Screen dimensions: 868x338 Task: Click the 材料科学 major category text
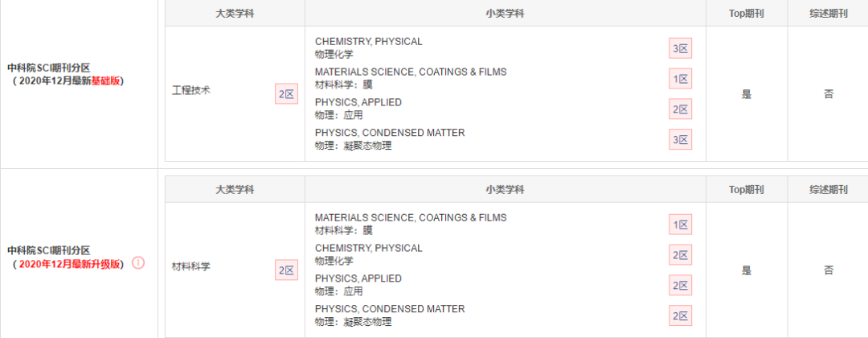[191, 266]
